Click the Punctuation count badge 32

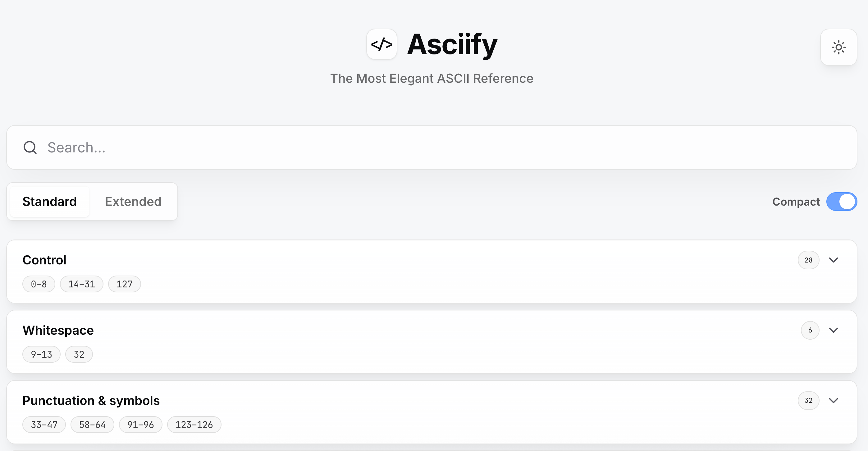pyautogui.click(x=808, y=400)
